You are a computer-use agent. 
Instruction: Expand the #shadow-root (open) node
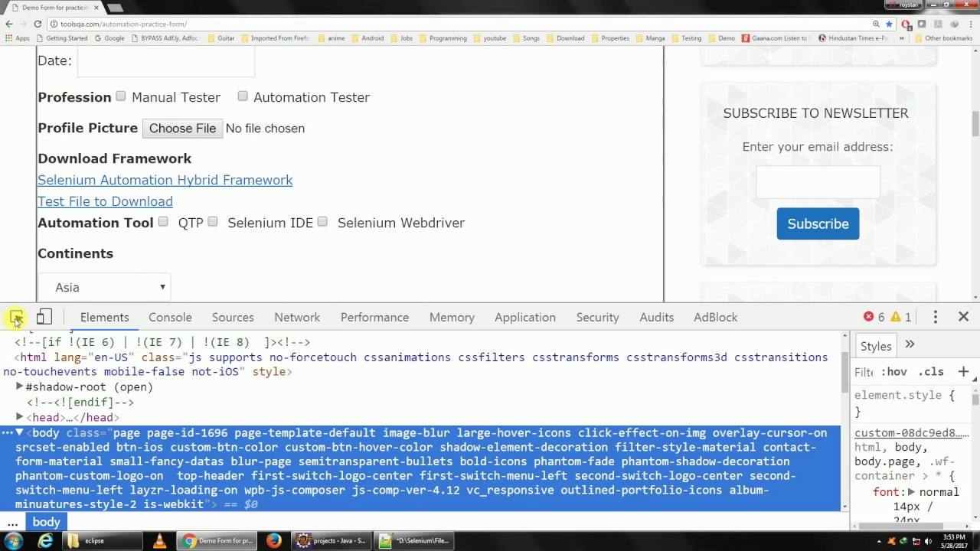(x=20, y=387)
